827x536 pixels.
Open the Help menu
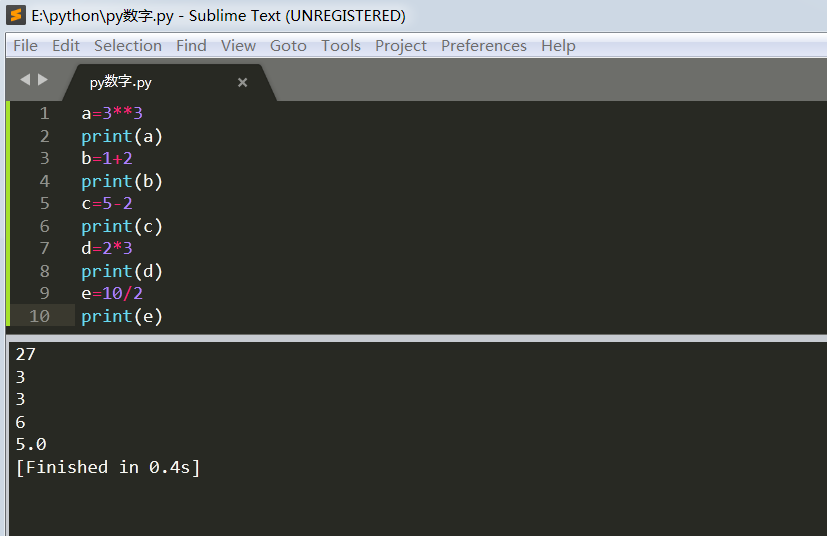coord(559,46)
